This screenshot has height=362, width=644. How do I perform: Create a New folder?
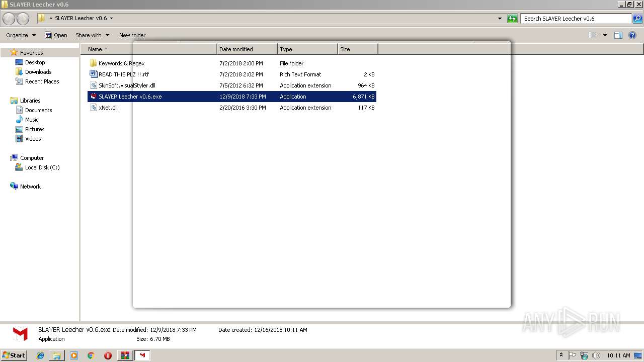[132, 35]
